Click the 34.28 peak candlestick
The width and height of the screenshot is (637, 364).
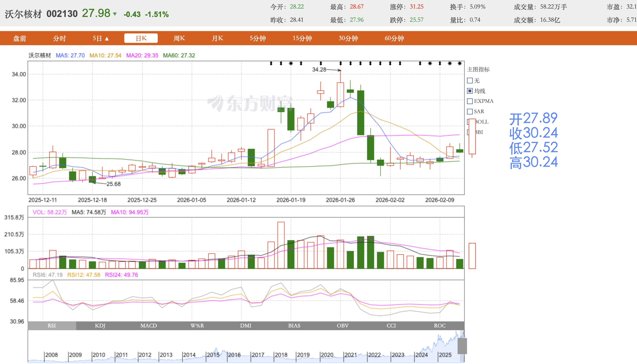point(340,94)
